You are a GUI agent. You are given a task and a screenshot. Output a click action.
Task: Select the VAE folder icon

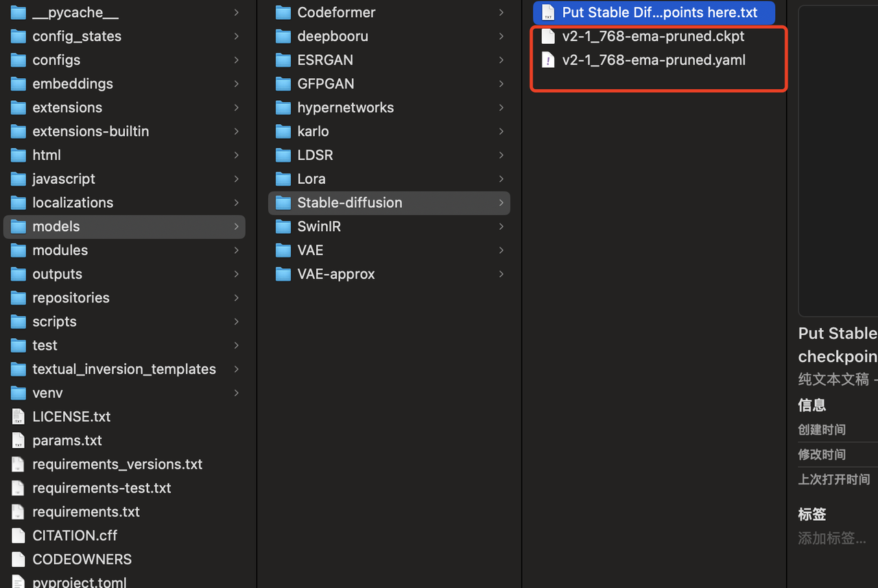283,250
